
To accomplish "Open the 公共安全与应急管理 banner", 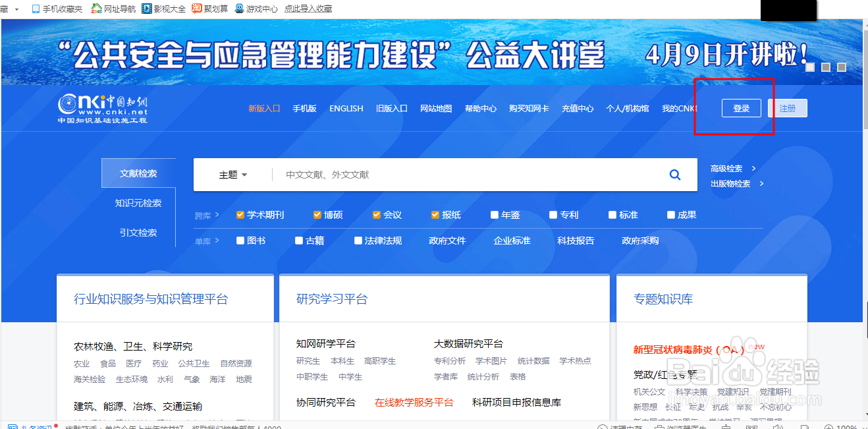I will (x=431, y=53).
